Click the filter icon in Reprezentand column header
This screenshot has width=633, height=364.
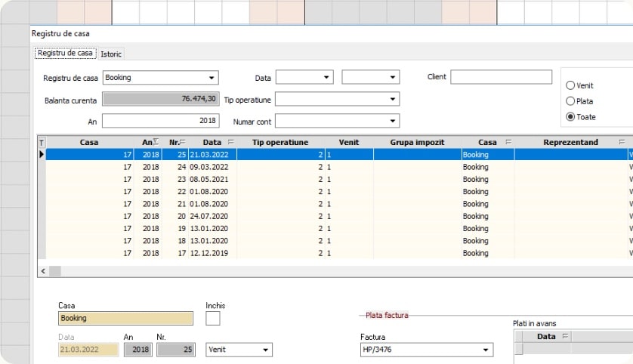click(622, 142)
